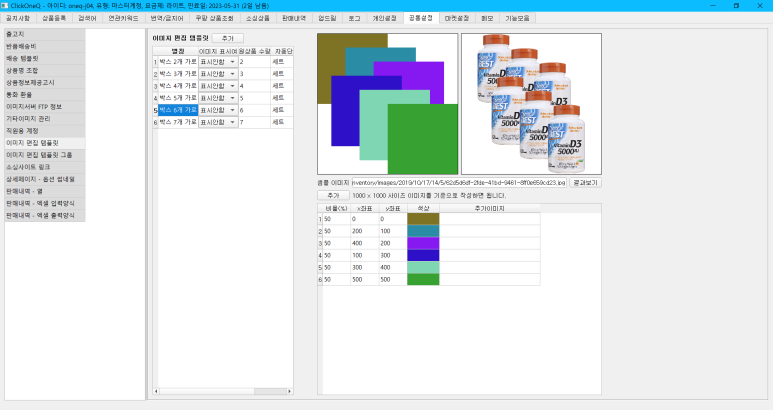Open the 공지사항 tab
773x410 pixels.
(18, 18)
